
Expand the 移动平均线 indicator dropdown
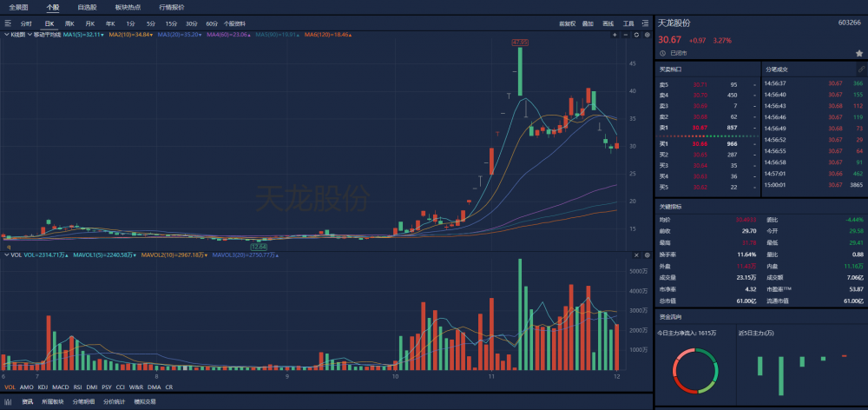coord(30,35)
